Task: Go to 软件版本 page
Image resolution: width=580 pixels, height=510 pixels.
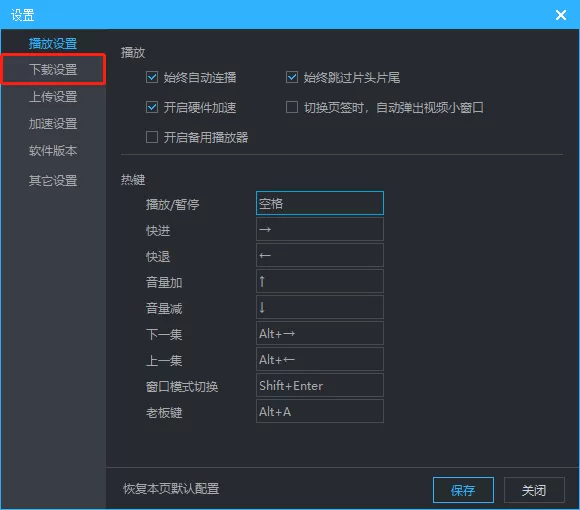Action: point(53,150)
